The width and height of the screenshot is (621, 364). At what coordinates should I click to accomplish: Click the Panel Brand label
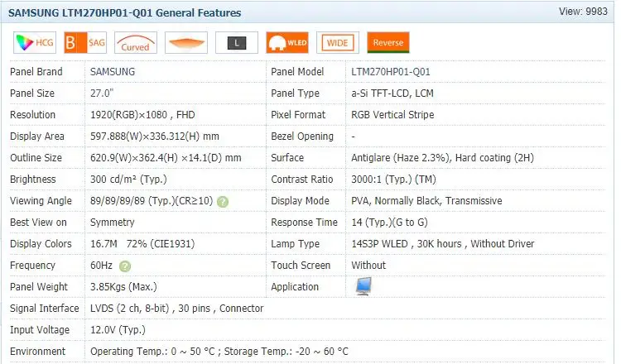coord(36,72)
